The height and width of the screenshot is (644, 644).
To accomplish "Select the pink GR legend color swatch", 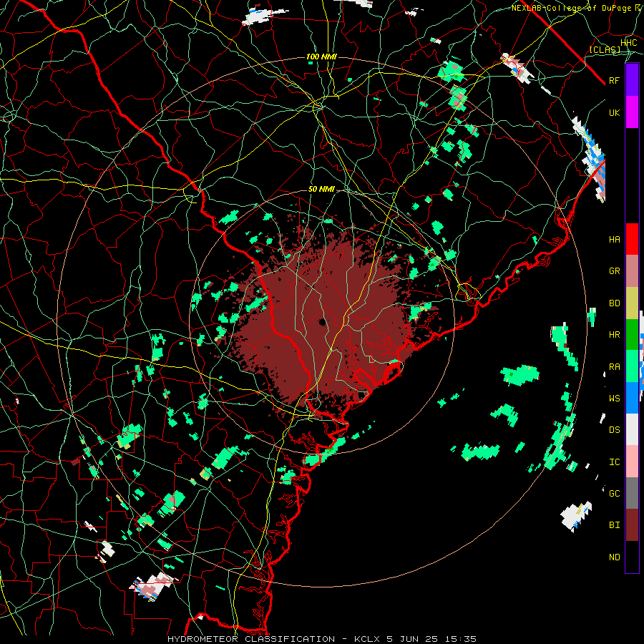I will point(632,271).
